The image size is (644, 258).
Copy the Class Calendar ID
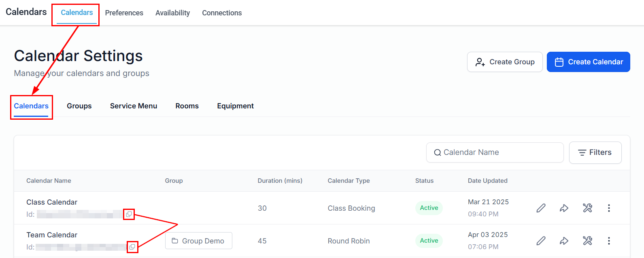tap(129, 214)
